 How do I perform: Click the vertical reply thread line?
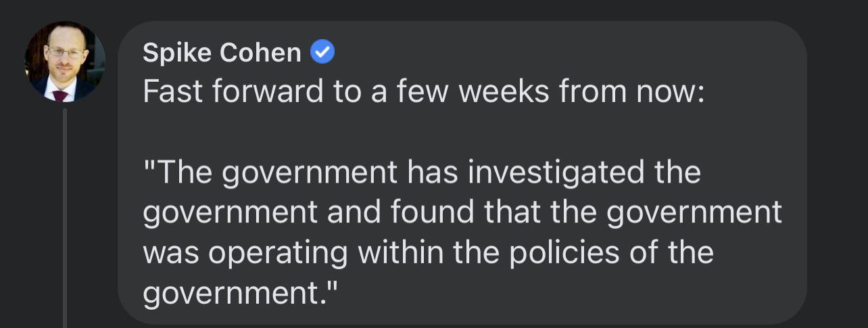coord(65,216)
